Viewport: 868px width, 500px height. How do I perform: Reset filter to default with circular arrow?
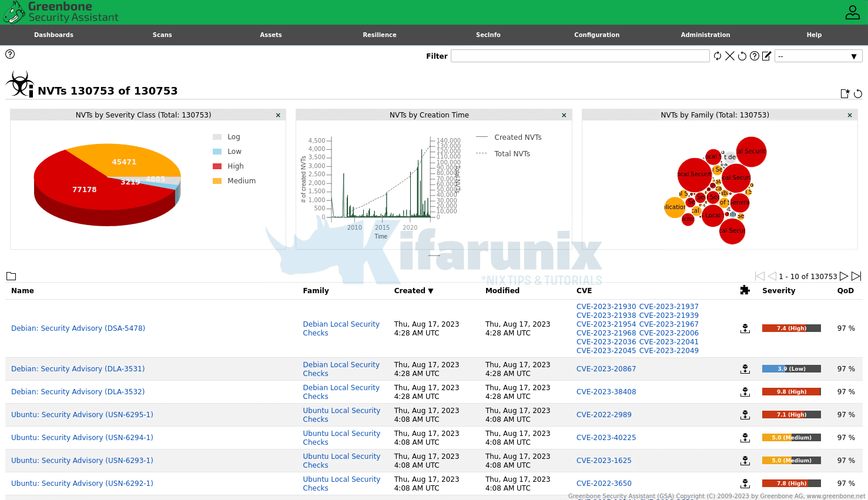742,56
